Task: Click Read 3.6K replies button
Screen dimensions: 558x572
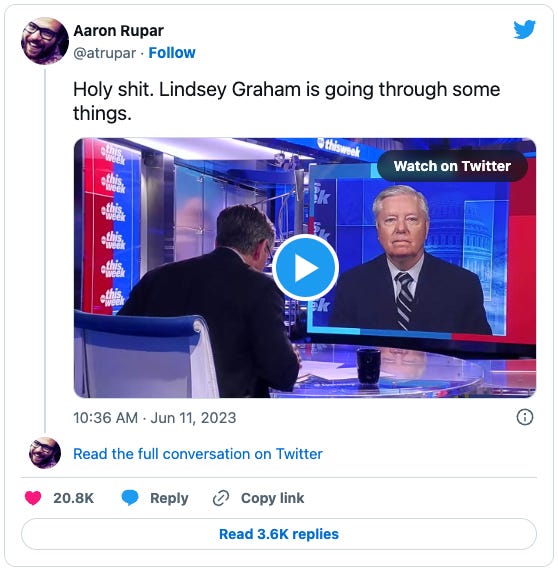Action: coord(279,534)
